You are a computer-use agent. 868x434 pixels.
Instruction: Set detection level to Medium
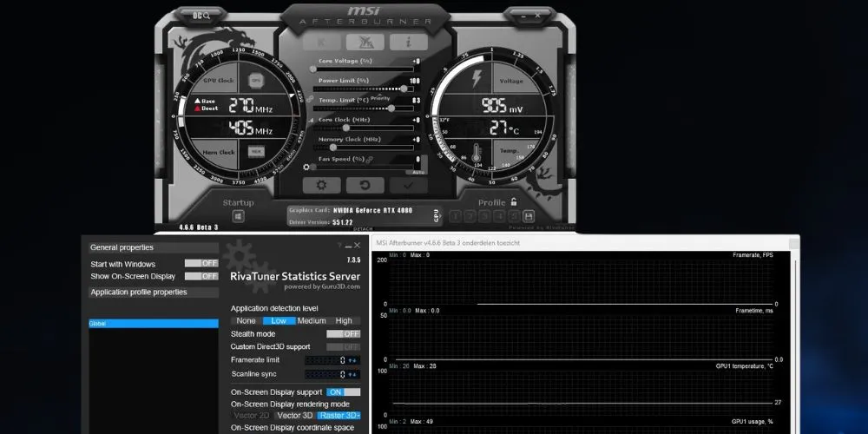pos(312,320)
